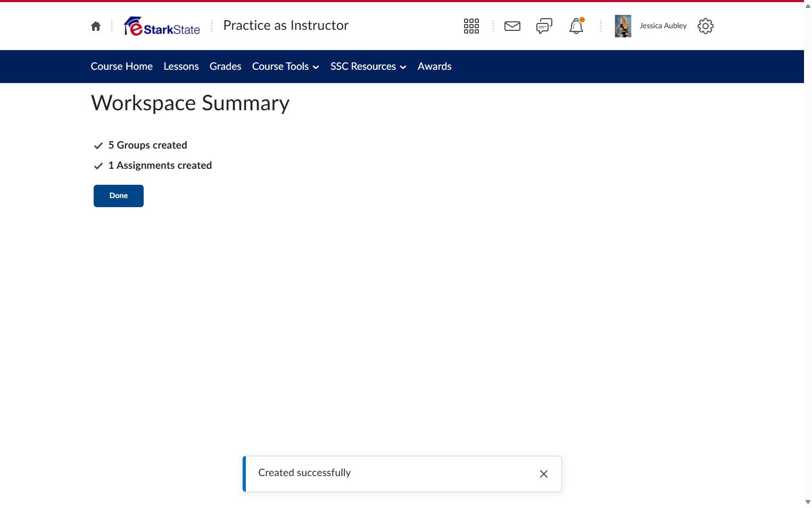This screenshot has width=812, height=508.
Task: Go to Course Home
Action: pos(122,67)
